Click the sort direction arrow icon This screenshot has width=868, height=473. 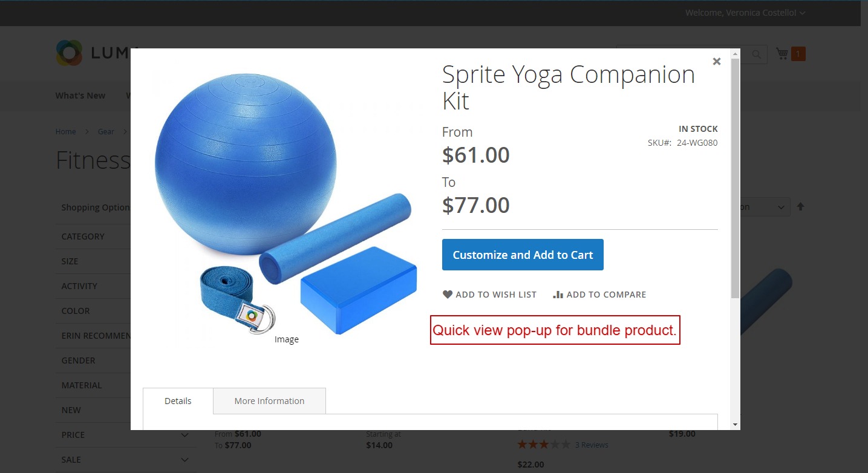point(800,206)
